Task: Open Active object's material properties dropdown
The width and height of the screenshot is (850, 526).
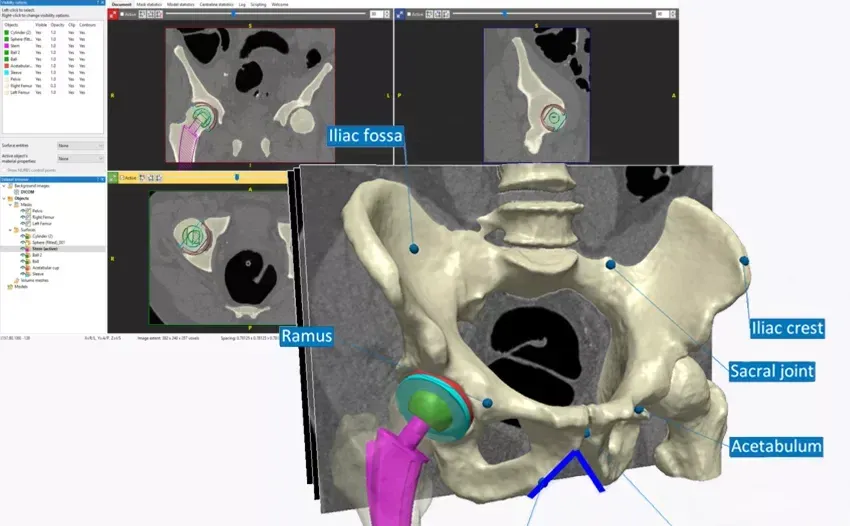Action: [80, 158]
